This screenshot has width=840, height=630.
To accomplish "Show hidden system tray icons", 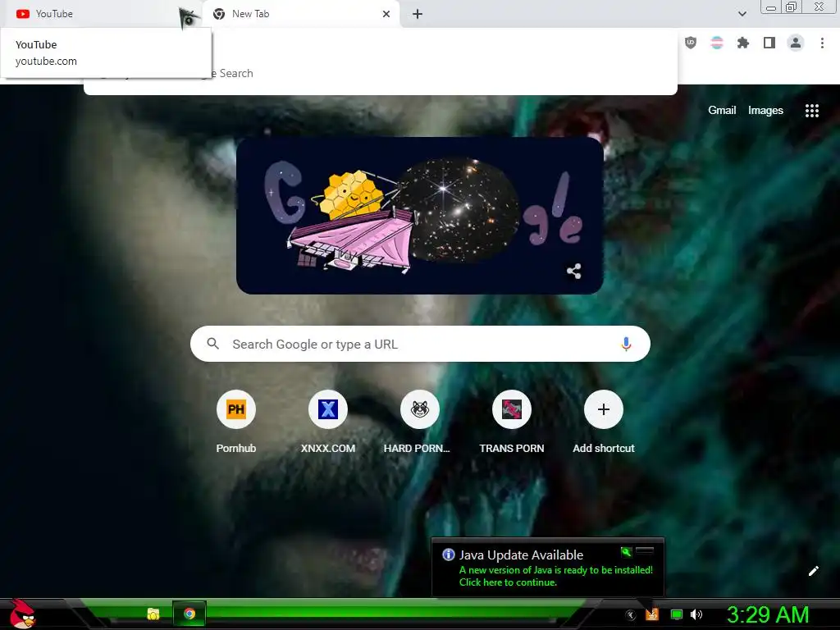I will (631, 615).
